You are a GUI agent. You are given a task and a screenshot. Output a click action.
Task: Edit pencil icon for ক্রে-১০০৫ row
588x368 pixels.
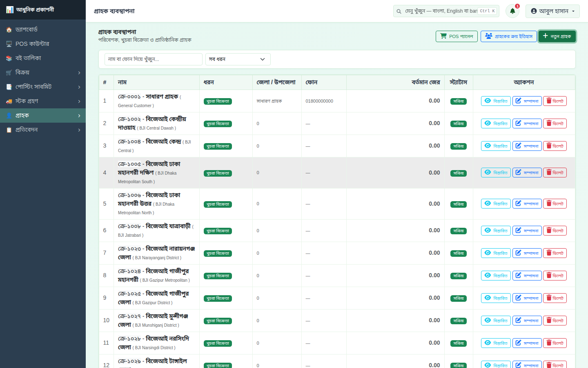(x=518, y=173)
